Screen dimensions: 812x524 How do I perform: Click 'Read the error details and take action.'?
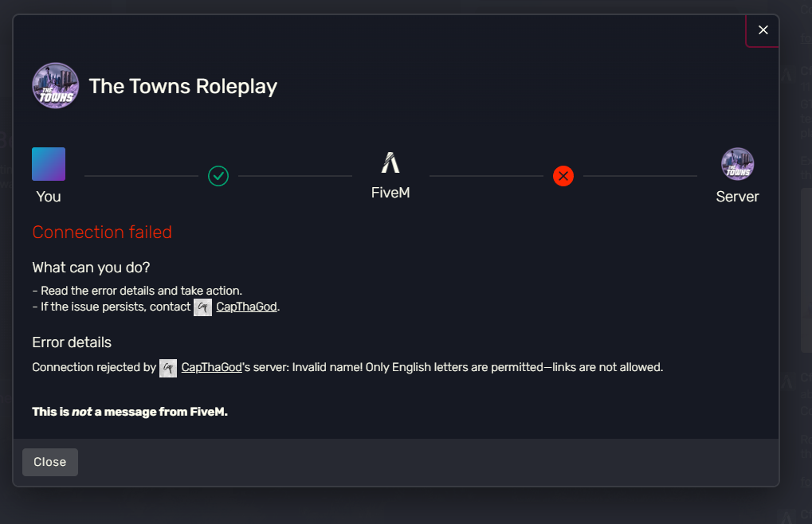[141, 291]
